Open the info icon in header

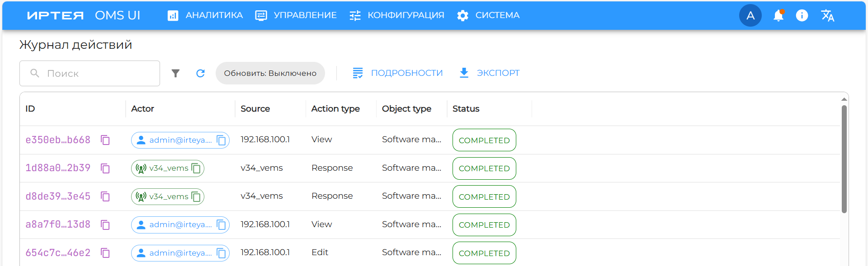pos(802,16)
